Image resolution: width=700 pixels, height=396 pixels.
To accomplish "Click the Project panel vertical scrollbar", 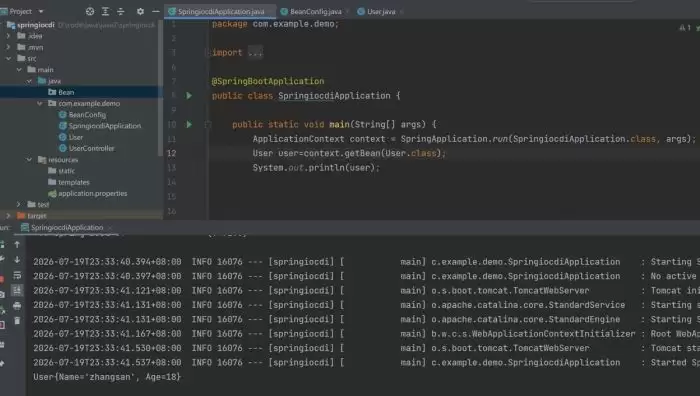I will [160, 89].
